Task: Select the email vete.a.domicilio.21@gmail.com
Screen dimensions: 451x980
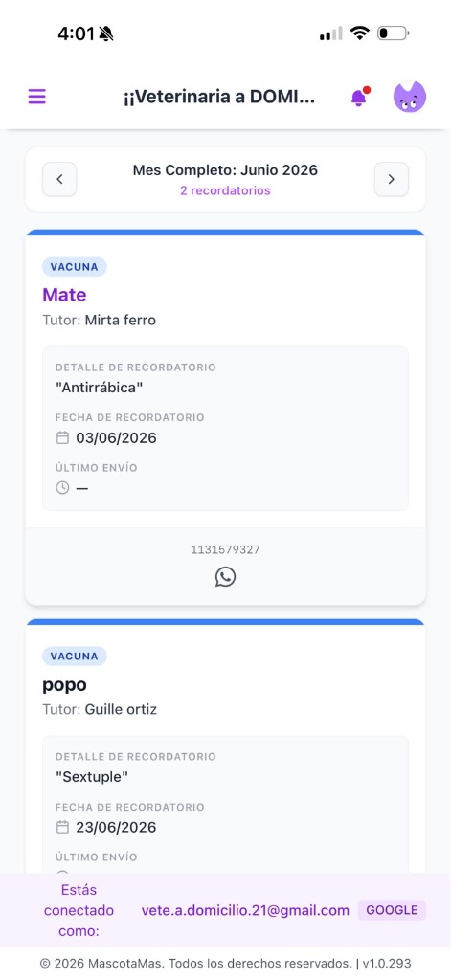Action: (245, 911)
